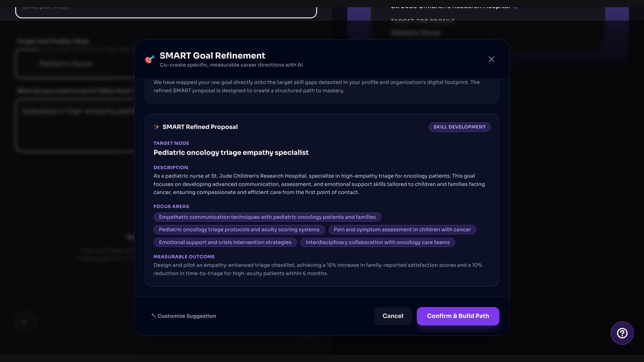Click the SMART Goal Refinement title
The width and height of the screenshot is (644, 362).
click(x=212, y=56)
